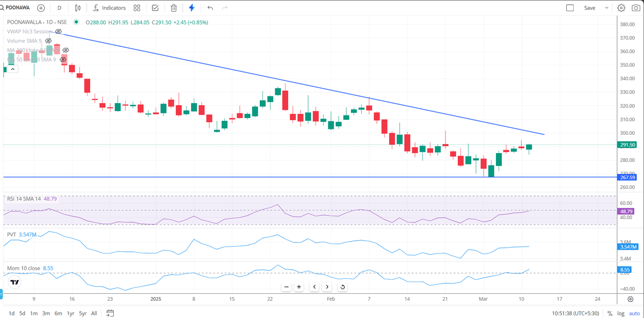Open chart settings gear in top toolbar
644x318 pixels.
click(621, 8)
